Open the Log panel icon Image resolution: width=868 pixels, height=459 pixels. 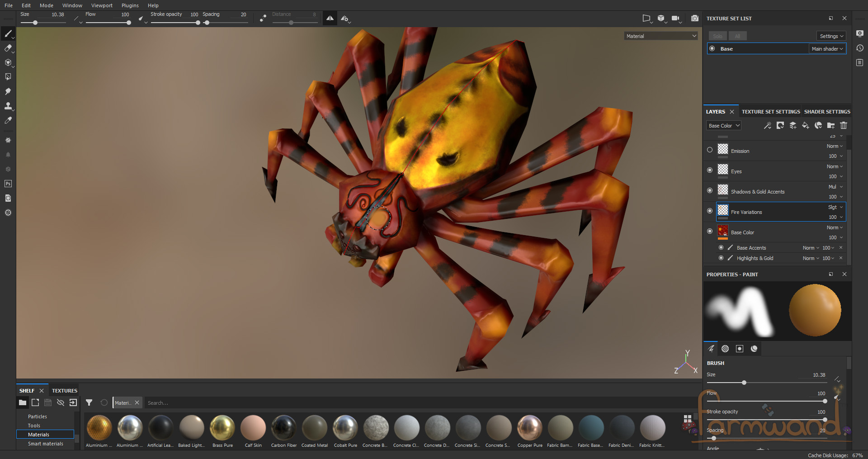(x=860, y=62)
